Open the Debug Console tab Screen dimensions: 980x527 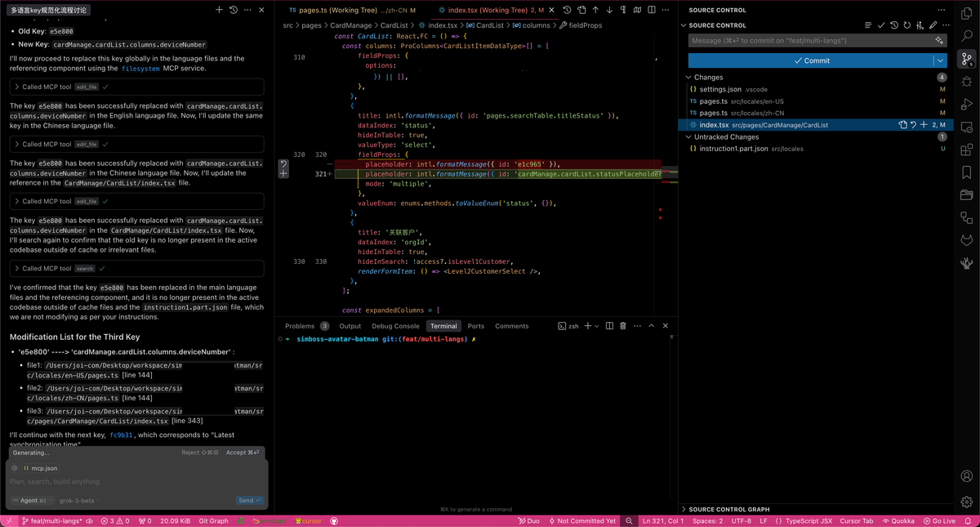(395, 326)
